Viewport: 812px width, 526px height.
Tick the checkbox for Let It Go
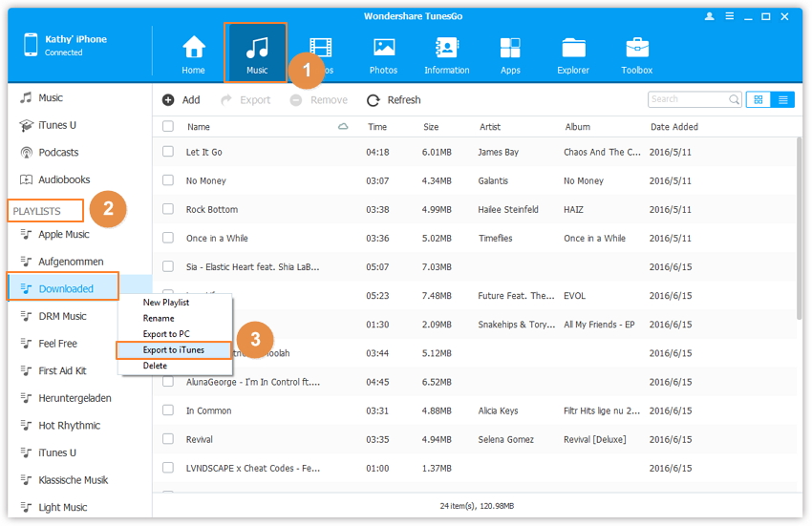pyautogui.click(x=168, y=152)
